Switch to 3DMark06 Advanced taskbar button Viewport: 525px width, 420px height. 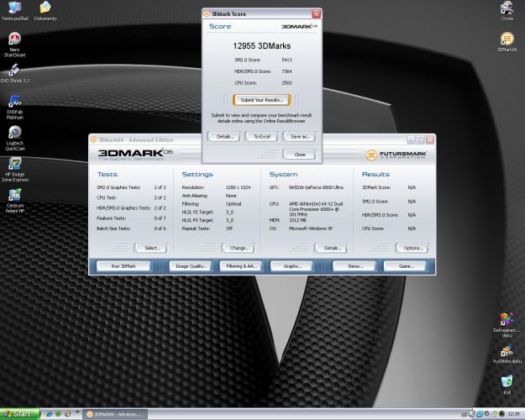[x=115, y=414]
